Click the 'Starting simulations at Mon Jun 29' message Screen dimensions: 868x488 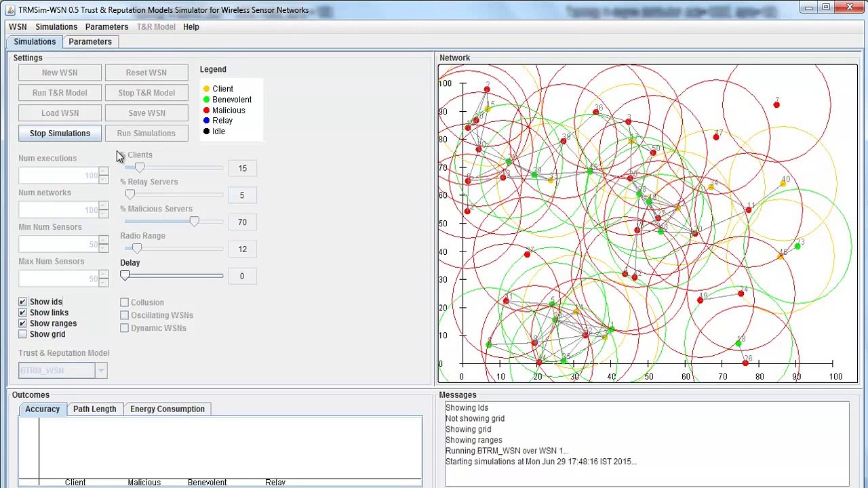point(540,462)
